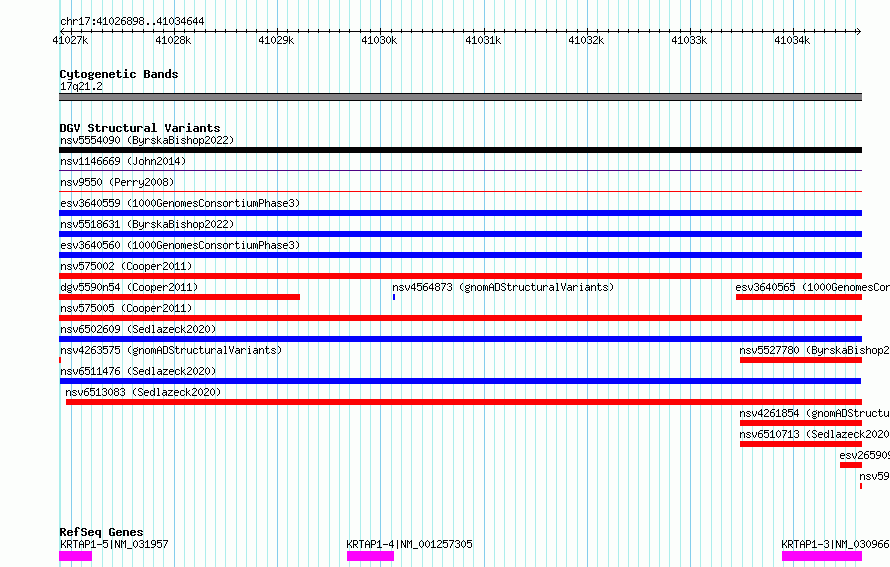This screenshot has height=567, width=890.
Task: Click the gray 17q21.2 cytogenetic band
Action: 460,97
